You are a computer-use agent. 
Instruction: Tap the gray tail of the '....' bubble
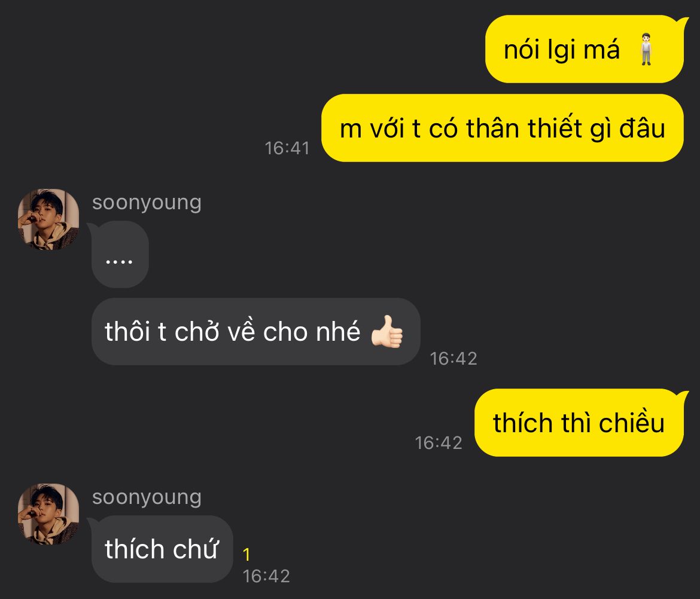(93, 228)
